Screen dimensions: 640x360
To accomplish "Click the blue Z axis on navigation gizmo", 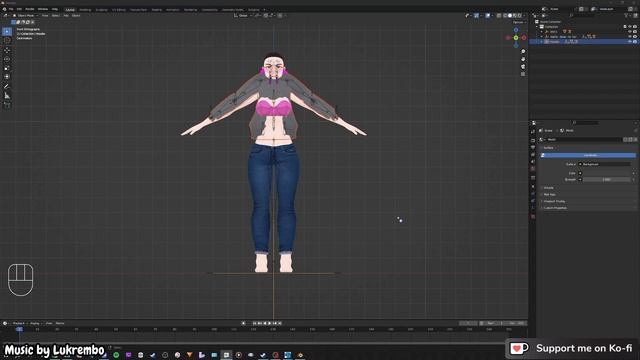I will tap(516, 30).
